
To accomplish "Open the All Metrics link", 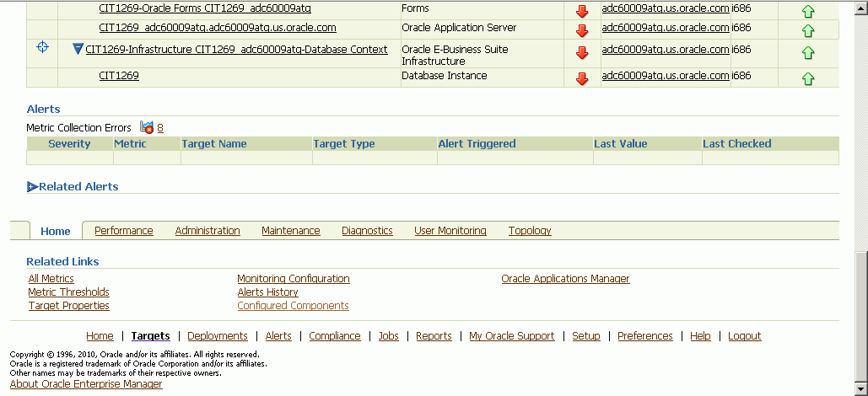I will 51,279.
